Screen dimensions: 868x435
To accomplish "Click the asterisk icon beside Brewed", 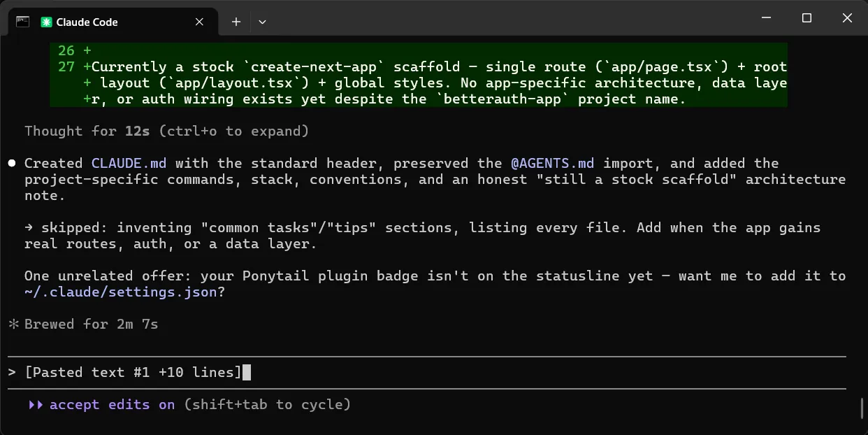I will [13, 324].
